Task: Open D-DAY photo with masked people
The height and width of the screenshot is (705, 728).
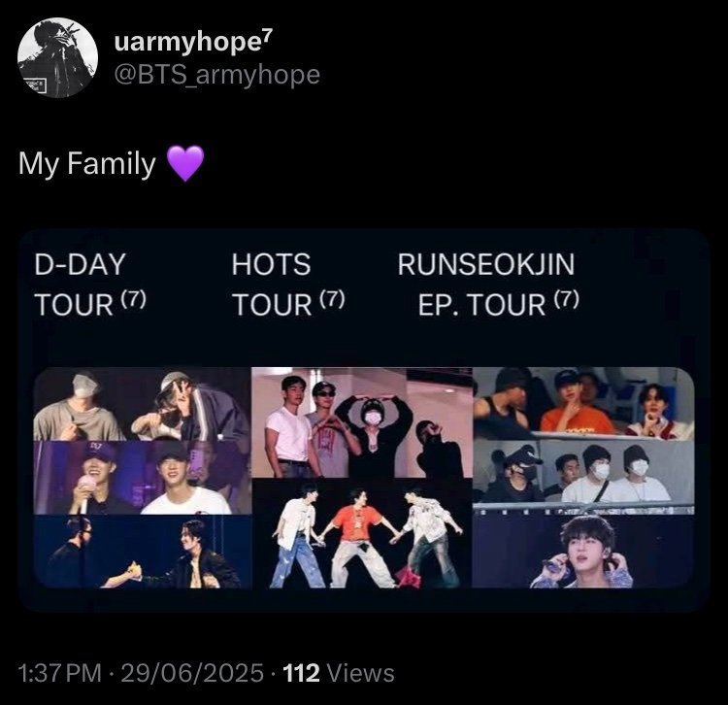Action: click(143, 404)
